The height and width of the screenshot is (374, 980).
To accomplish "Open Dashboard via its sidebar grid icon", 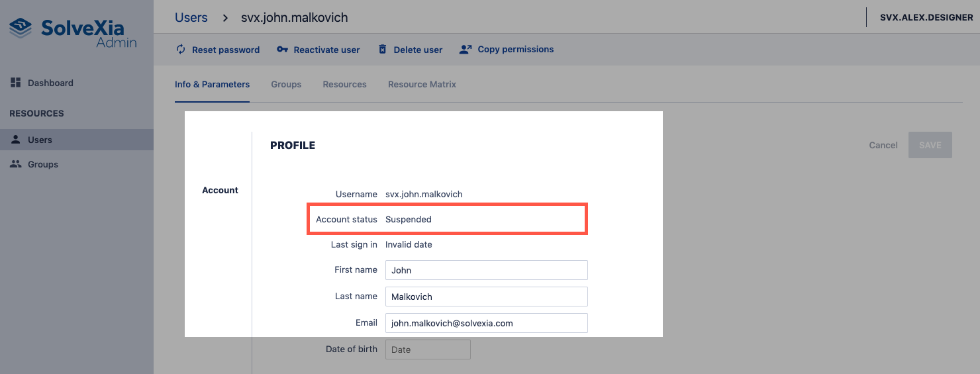I will click(16, 83).
